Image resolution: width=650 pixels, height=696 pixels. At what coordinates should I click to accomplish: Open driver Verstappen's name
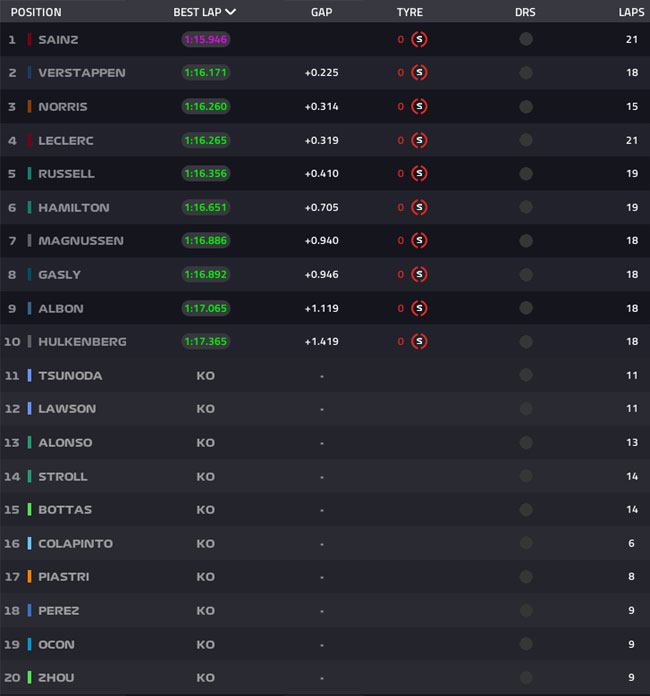coord(82,73)
